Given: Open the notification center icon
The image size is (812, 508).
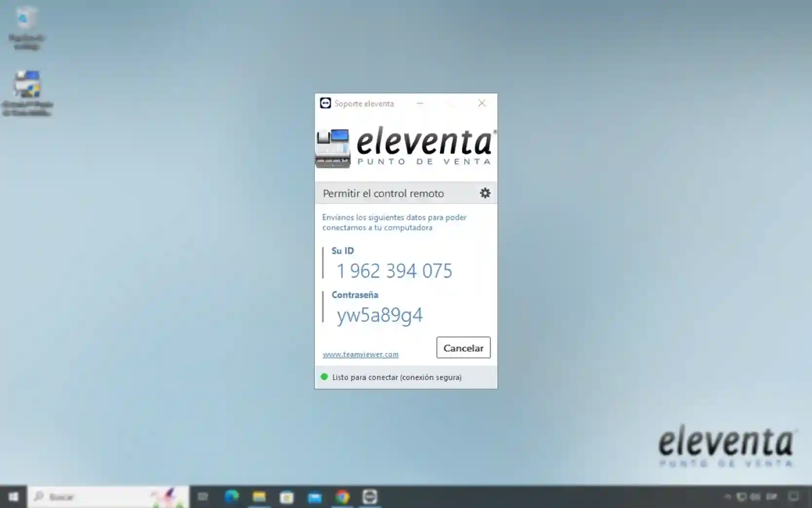Looking at the screenshot, I should click(793, 497).
